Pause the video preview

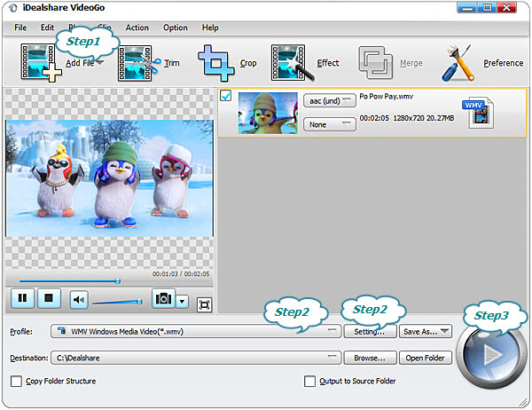(x=22, y=298)
